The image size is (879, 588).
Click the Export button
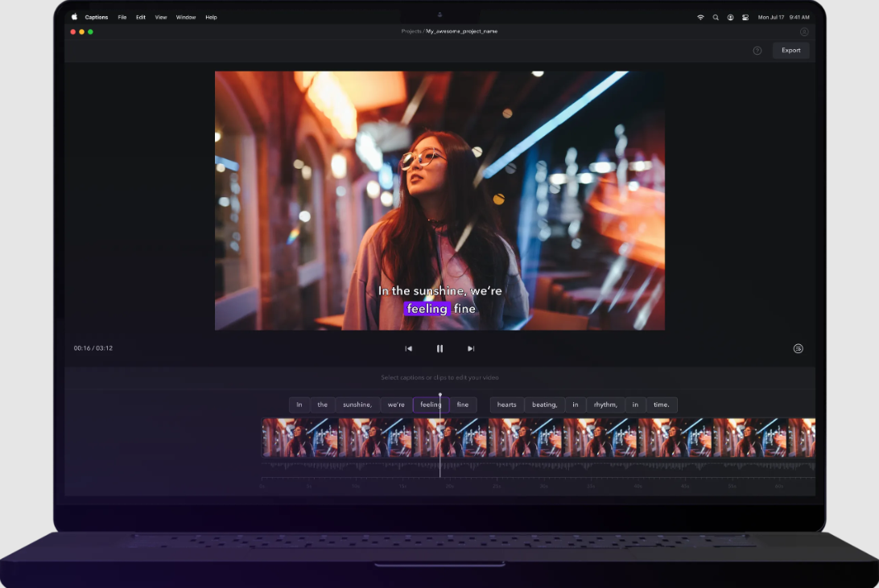click(790, 50)
